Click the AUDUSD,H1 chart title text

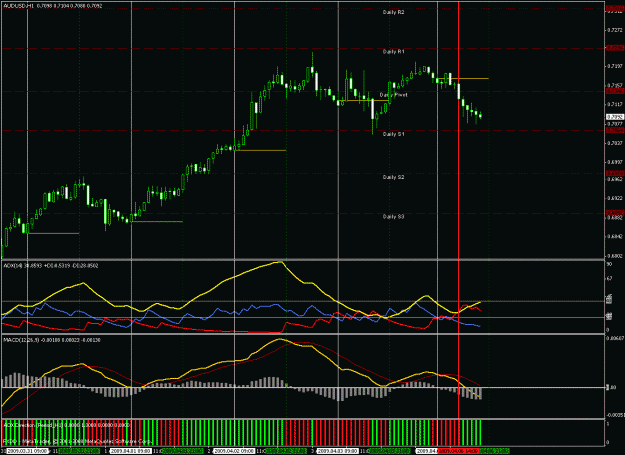point(53,6)
